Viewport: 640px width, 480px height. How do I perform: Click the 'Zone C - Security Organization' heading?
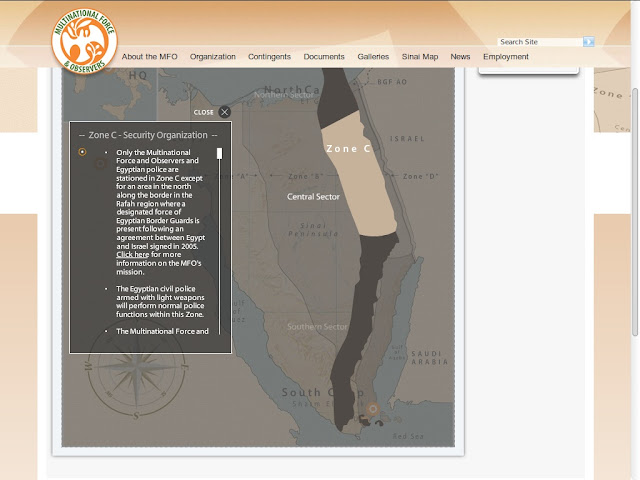click(148, 135)
